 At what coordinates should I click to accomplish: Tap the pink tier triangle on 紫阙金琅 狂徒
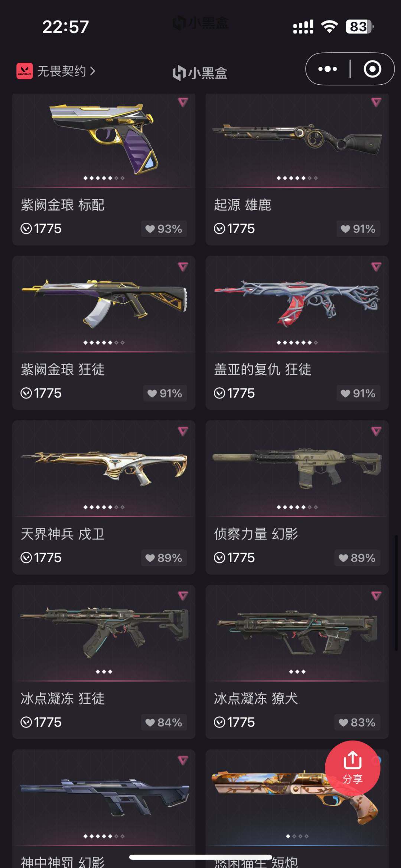(183, 267)
